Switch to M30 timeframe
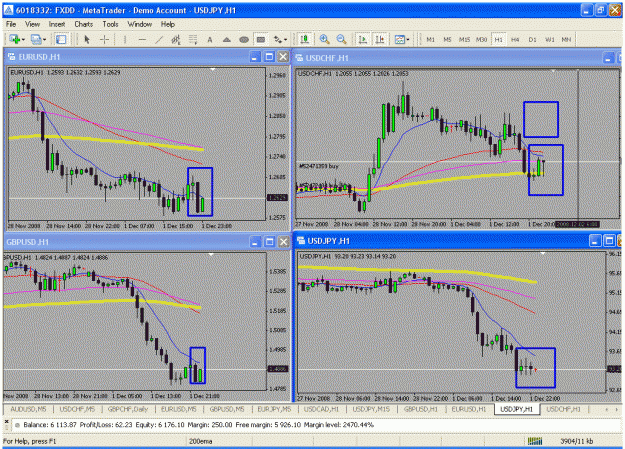The height and width of the screenshot is (449, 625). (481, 39)
